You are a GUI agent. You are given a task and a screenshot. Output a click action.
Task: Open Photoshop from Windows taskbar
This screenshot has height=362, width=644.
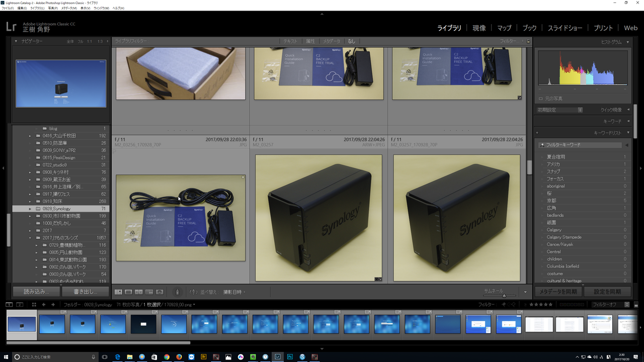click(290, 356)
